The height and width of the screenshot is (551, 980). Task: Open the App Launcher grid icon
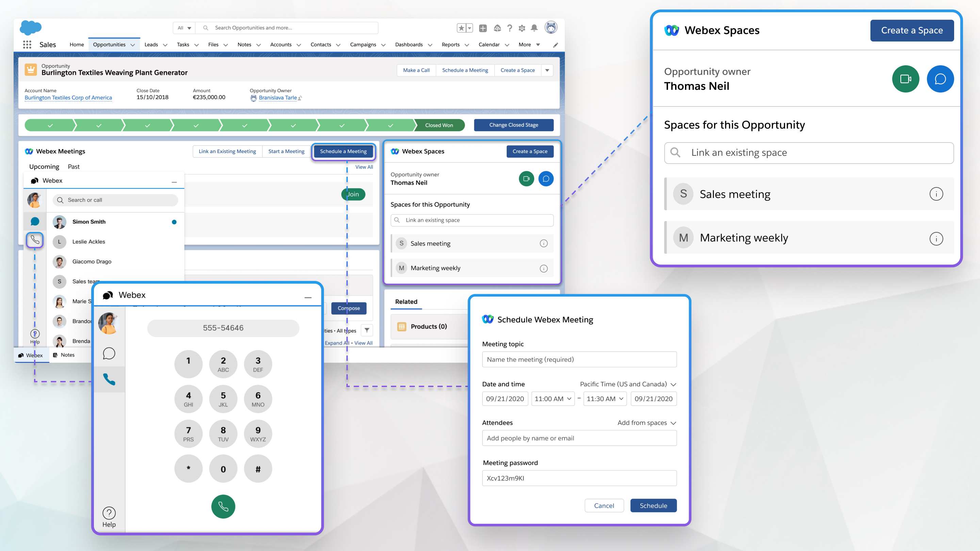pyautogui.click(x=27, y=45)
